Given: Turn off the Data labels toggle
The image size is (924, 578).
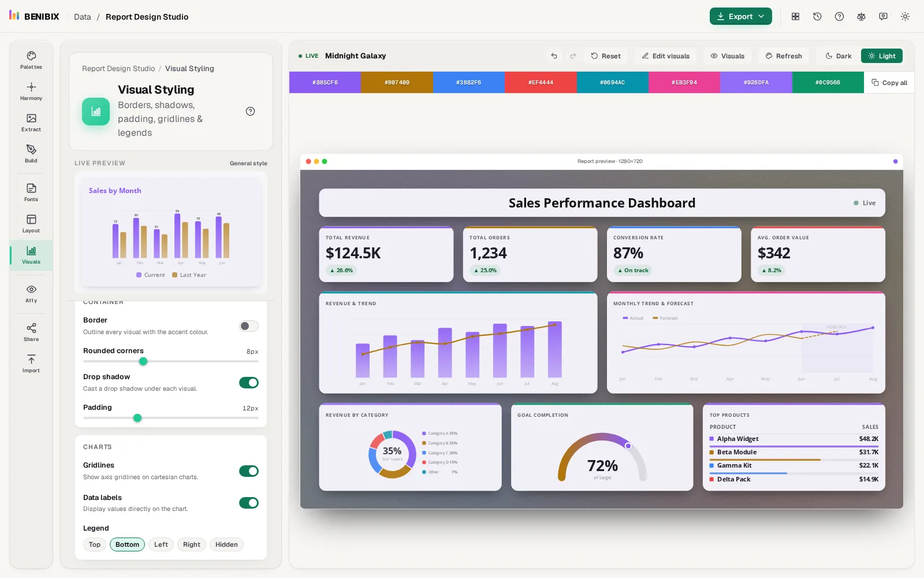Looking at the screenshot, I should point(249,503).
